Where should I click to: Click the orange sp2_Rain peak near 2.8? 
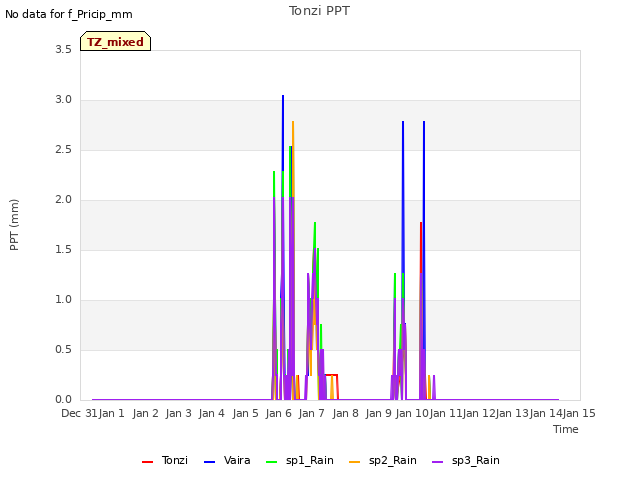point(293,122)
